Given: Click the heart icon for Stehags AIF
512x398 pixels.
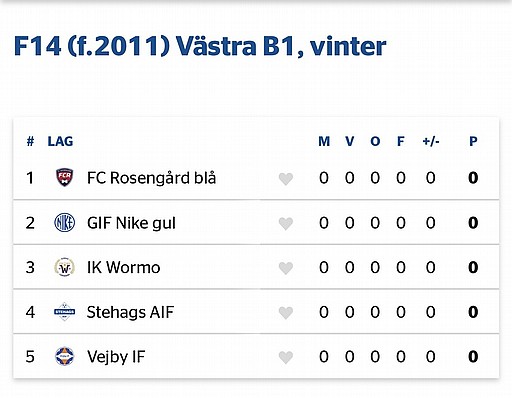Looking at the screenshot, I should pos(286,313).
